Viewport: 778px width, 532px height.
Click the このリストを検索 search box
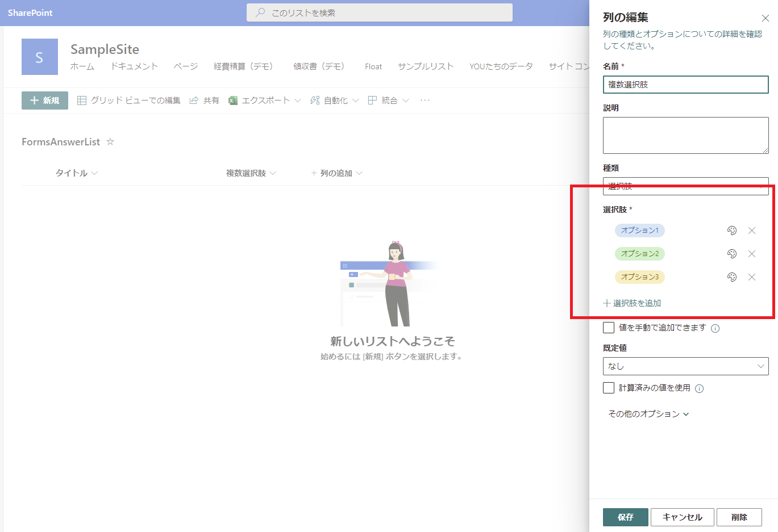[x=380, y=12]
